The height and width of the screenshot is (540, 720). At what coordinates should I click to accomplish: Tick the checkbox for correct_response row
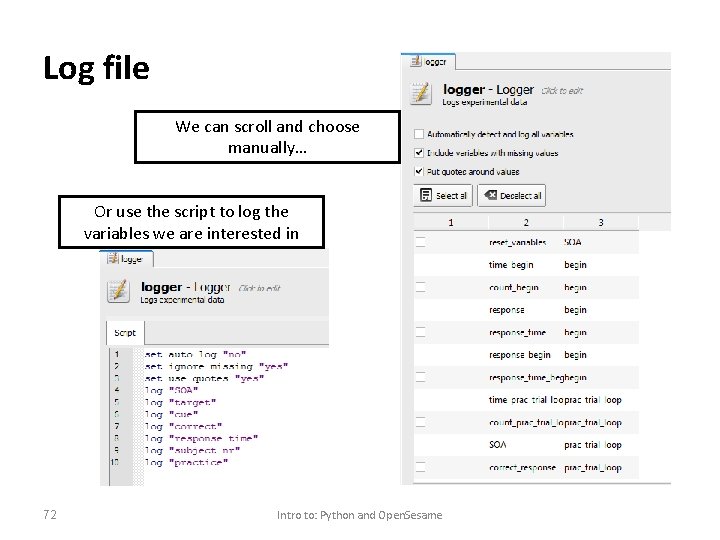point(420,467)
